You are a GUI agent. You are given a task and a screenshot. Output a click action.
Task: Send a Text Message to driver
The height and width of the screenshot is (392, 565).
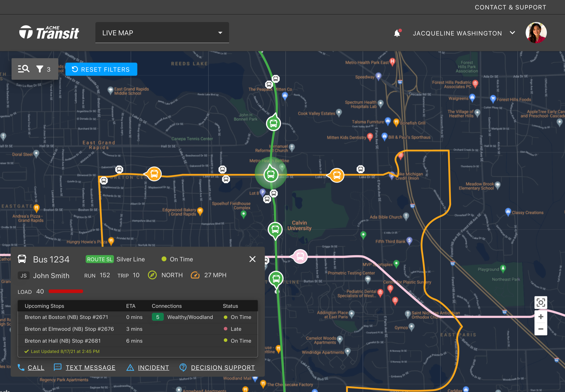coord(90,368)
